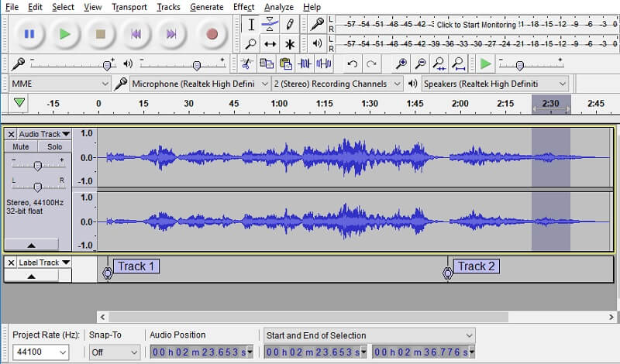Adjust the Audio Track gain slider

point(38,165)
